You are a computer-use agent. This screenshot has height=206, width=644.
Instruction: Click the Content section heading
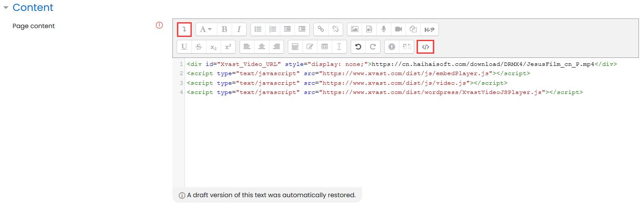pos(33,8)
